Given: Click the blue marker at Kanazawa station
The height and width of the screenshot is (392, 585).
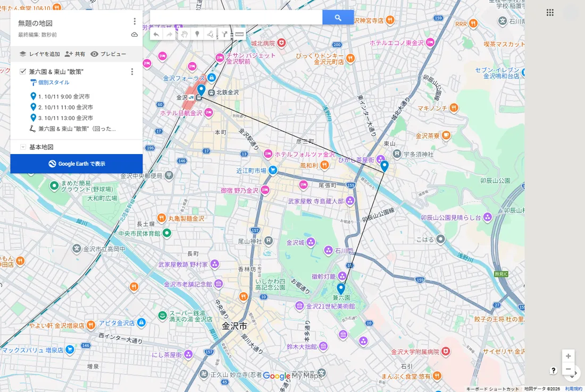Looking at the screenshot, I should (201, 90).
